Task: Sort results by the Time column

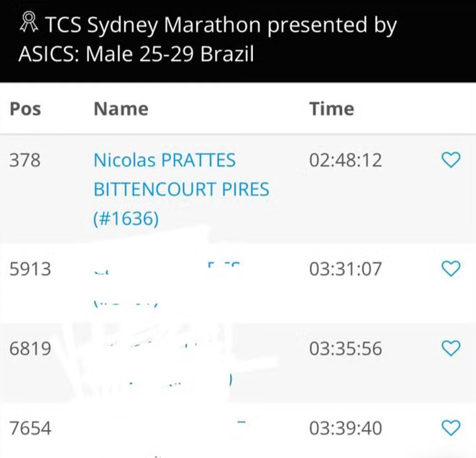Action: pyautogui.click(x=331, y=109)
